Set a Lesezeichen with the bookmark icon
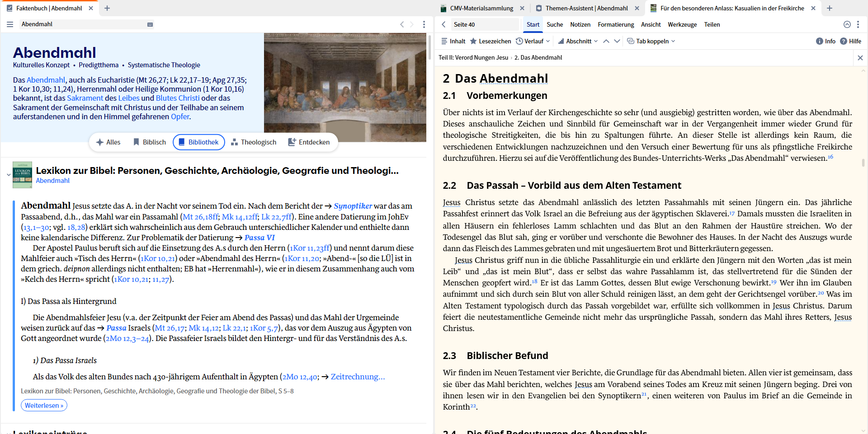This screenshot has width=868, height=434. [x=473, y=41]
